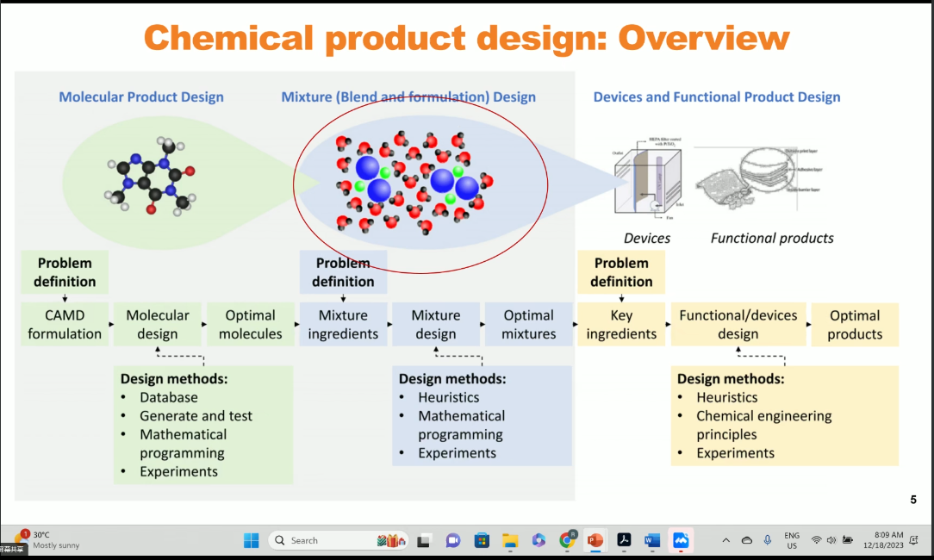Switch to PowerPoint in taskbar
Screen dimensions: 934x560
tap(595, 540)
